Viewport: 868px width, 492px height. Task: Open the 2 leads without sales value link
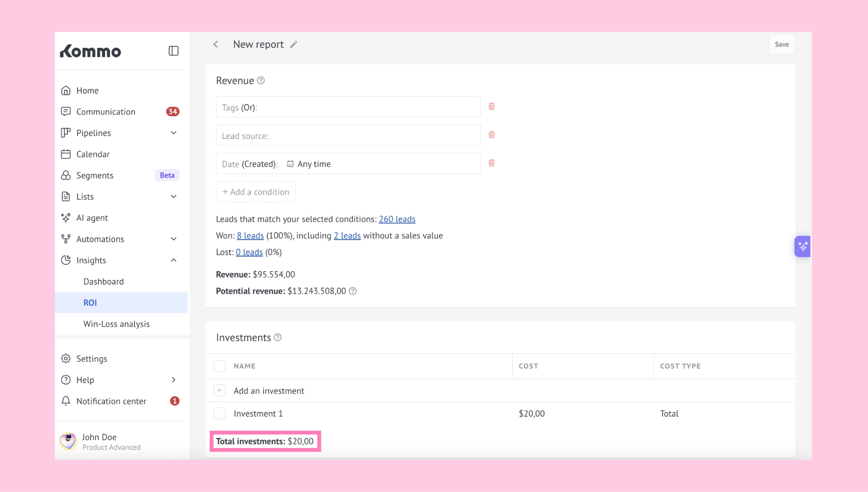tap(347, 236)
